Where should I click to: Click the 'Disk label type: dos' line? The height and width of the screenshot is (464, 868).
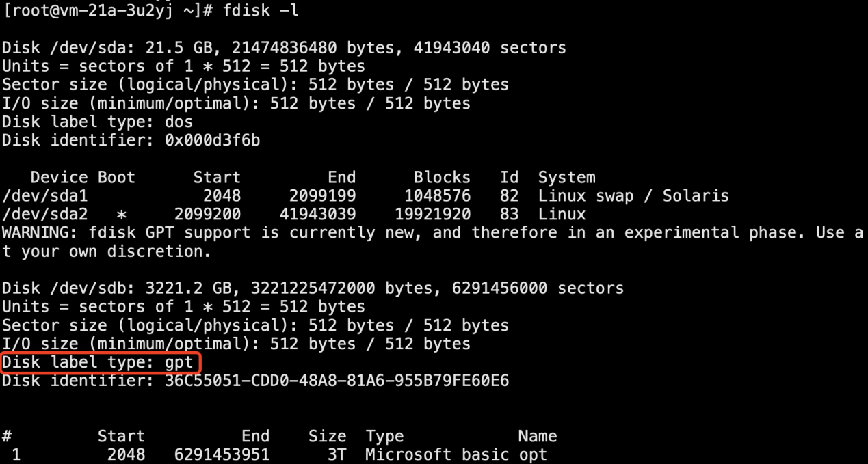pos(98,122)
